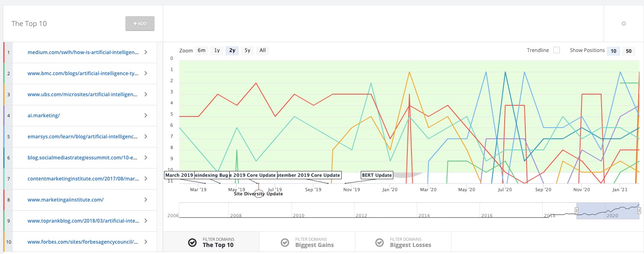Show top 50 positions
Image resolution: width=644 pixels, height=254 pixels.
tap(629, 51)
